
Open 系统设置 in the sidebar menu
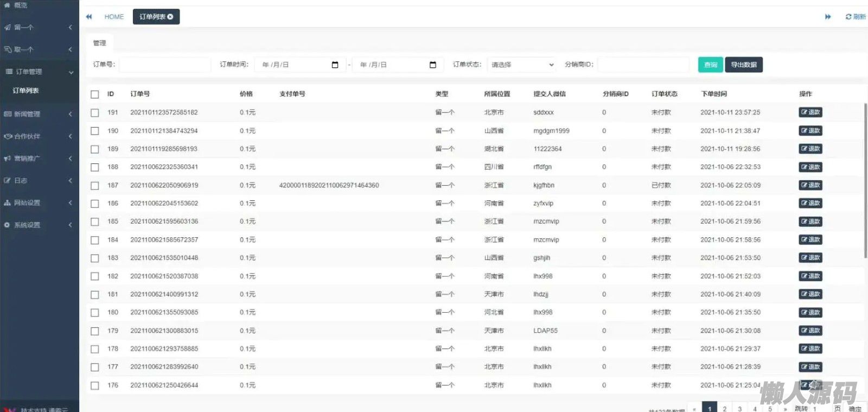(38, 225)
